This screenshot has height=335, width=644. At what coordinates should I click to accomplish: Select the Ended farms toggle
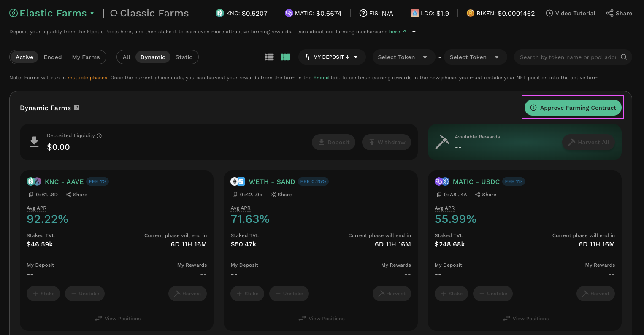coord(53,57)
